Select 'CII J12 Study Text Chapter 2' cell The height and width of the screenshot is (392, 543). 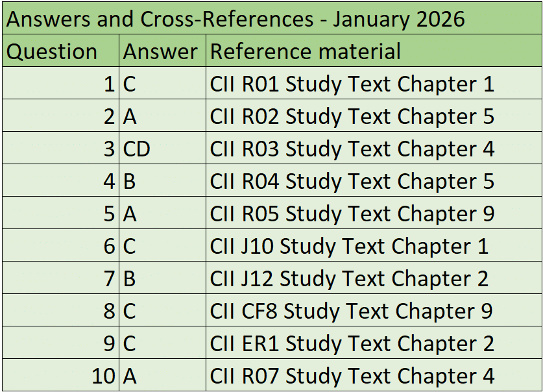(x=374, y=278)
